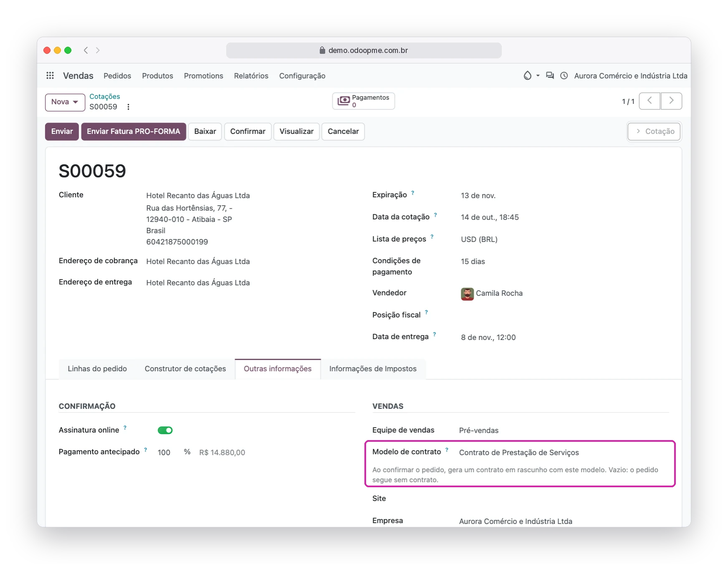Go to previous record arrow
The height and width of the screenshot is (564, 728).
(x=650, y=101)
